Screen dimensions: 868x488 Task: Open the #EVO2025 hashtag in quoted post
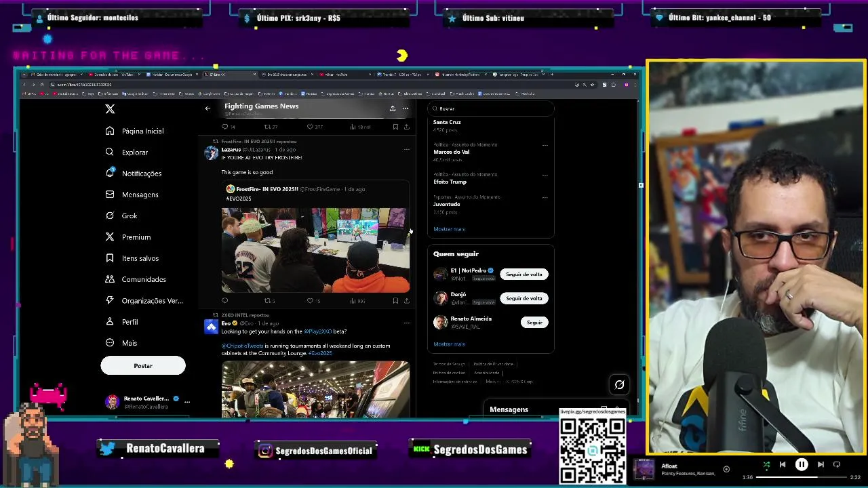[239, 199]
